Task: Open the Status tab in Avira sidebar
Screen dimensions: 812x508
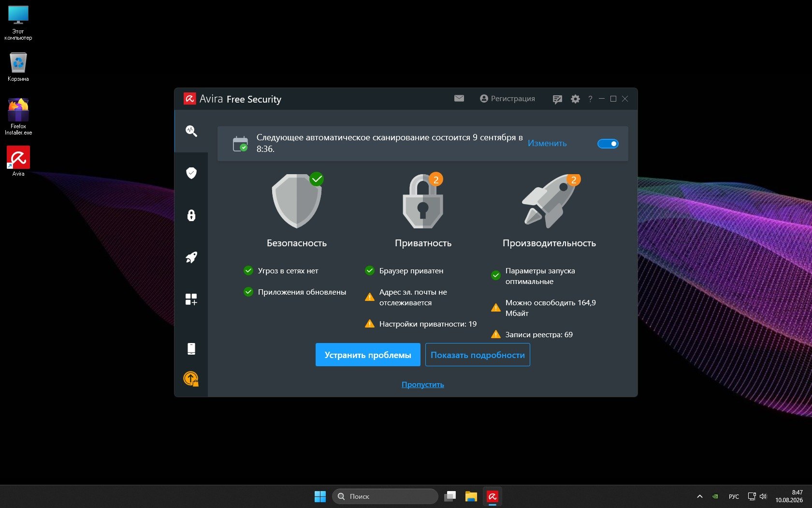Action: click(191, 131)
